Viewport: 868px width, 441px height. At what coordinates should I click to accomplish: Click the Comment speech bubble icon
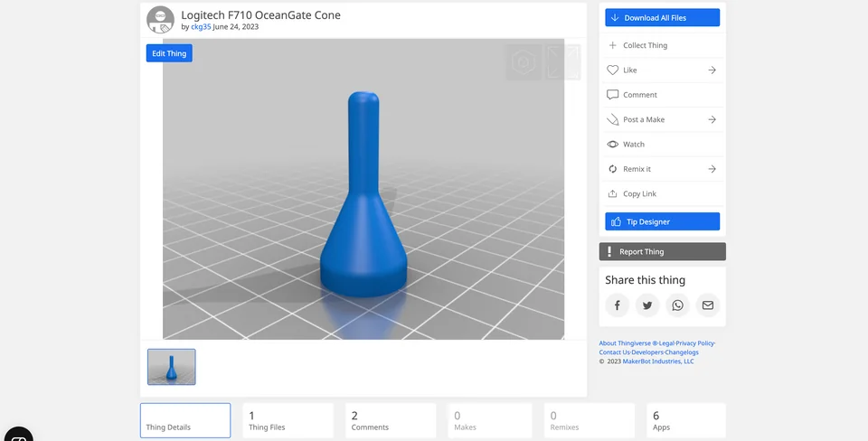(612, 95)
